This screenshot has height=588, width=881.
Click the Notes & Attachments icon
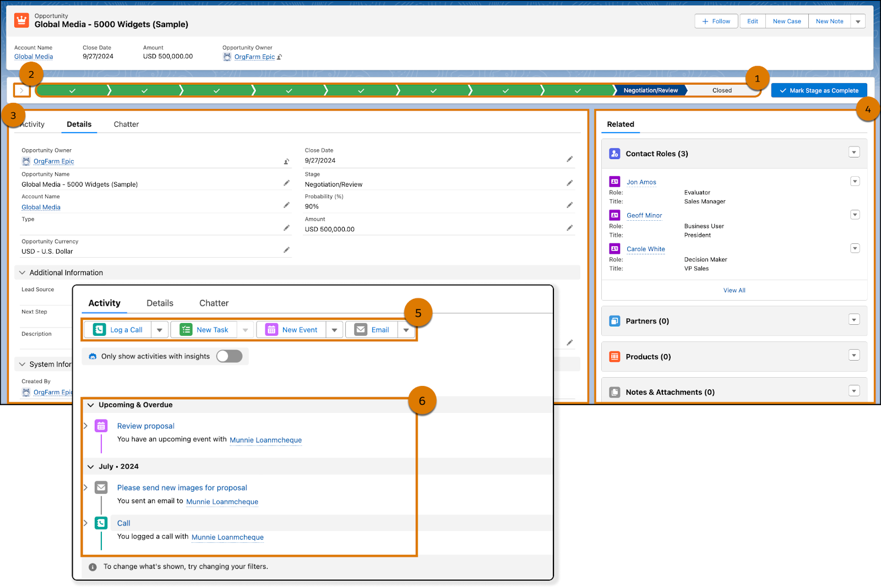click(x=614, y=392)
